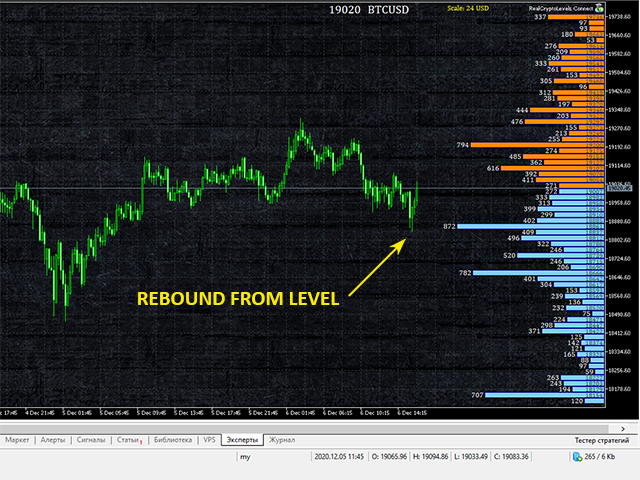The image size is (640, 480).
Task: Click the 19020 BTCUSD chart title
Action: click(x=369, y=9)
